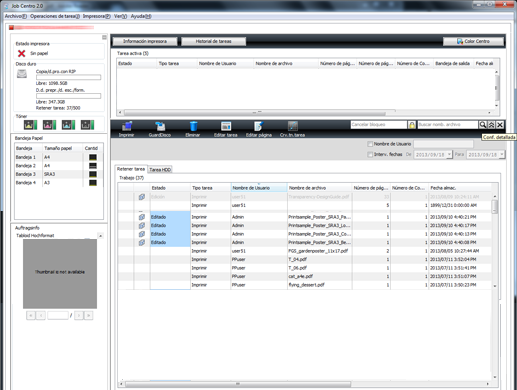
Task: Click the unavailable thumbnail preview
Action: click(60, 273)
